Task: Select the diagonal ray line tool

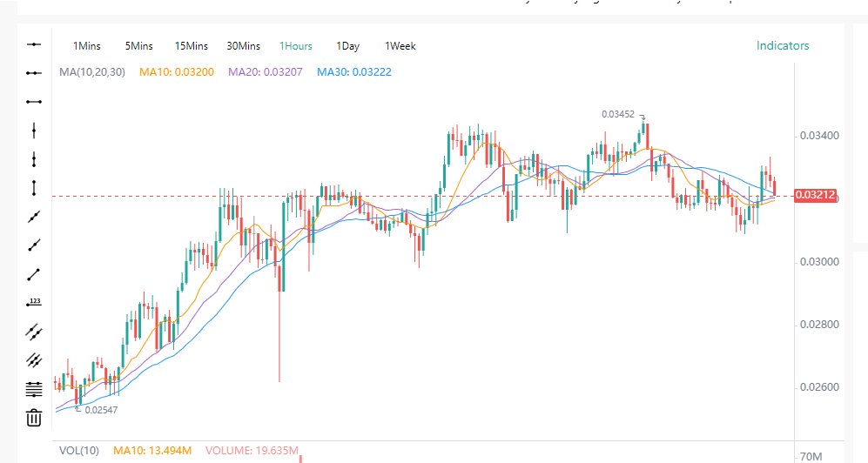Action: 34,245
